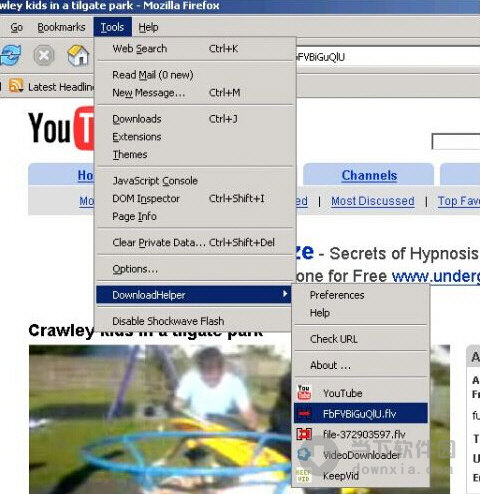Open Downloads from the Tools menu
This screenshot has width=480, height=494.
click(x=195, y=119)
